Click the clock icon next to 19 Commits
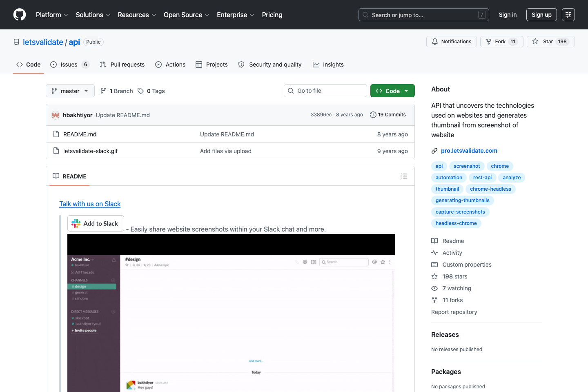The height and width of the screenshot is (392, 588). 372,115
